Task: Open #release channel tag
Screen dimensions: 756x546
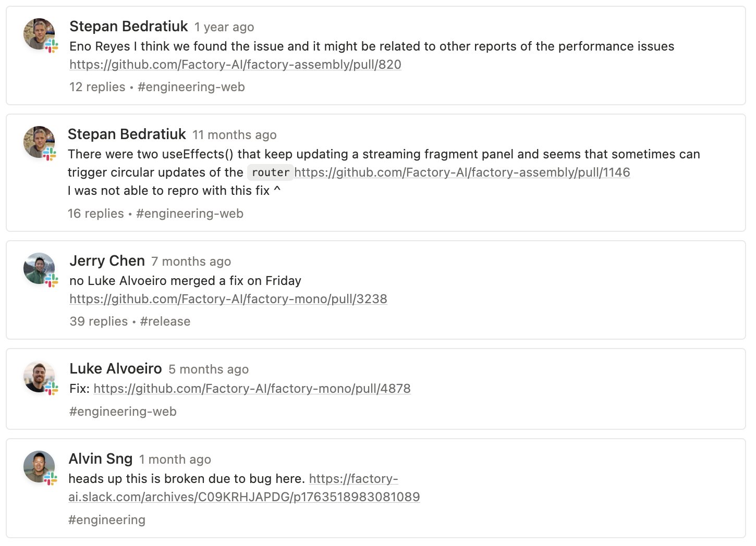Action: coord(165,321)
